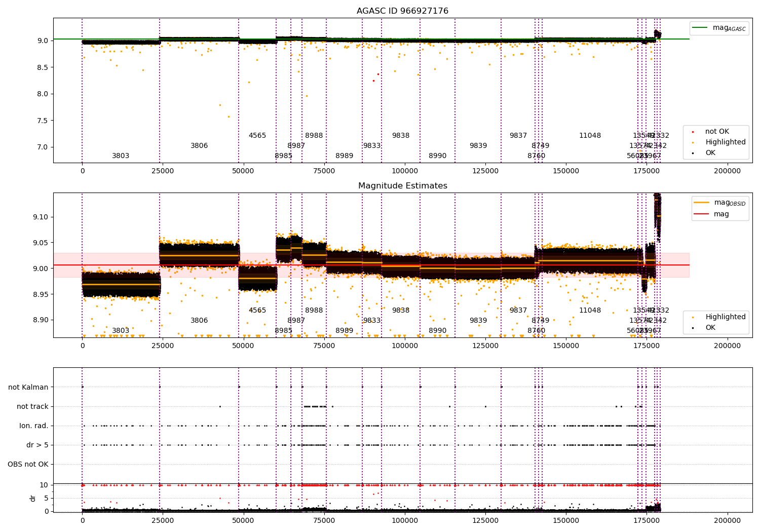Image resolution: width=760 pixels, height=532 pixels.
Task: Click the 100000 x-tick under Magnitude Estimates plot
Action: point(405,346)
